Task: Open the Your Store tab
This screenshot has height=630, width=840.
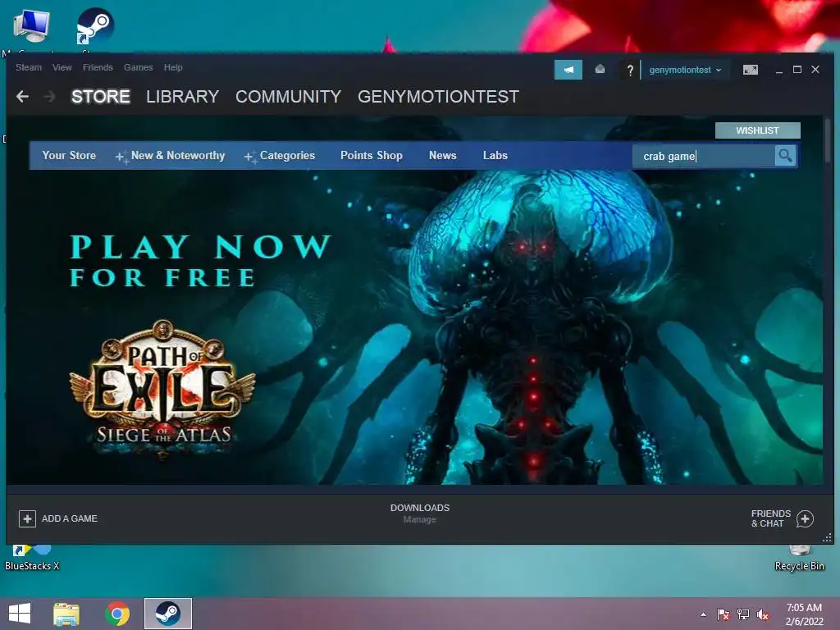Action: pyautogui.click(x=69, y=155)
